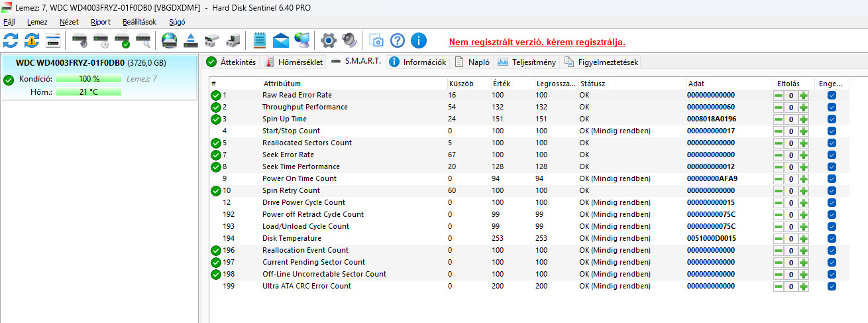The image size is (868, 323).
Task: Toggle checkbox for Ultra ATA CRC Error Count
Action: tap(832, 287)
